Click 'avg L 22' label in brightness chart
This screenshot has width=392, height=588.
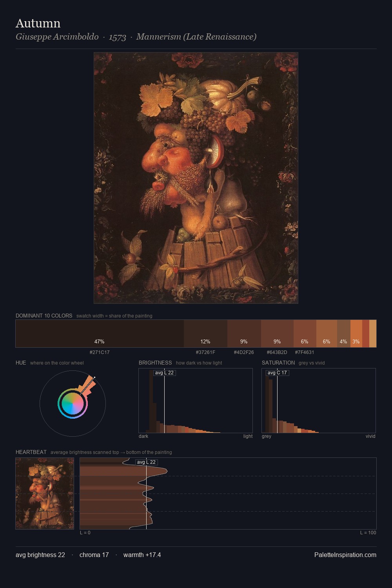pos(164,373)
